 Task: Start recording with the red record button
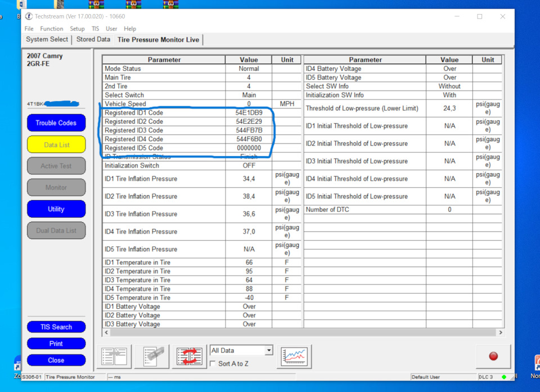tap(493, 356)
